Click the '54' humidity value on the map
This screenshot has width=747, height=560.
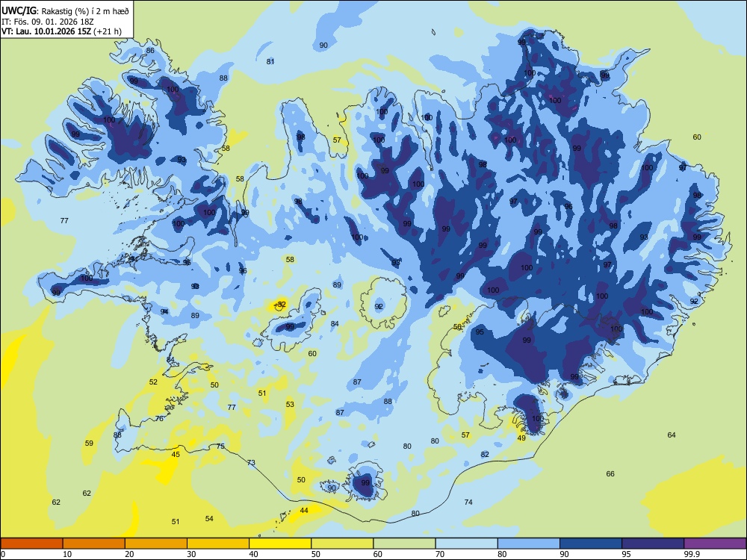tap(209, 519)
